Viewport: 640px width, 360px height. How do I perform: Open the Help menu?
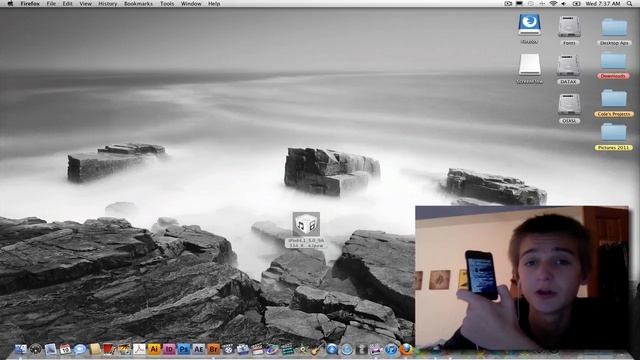214,4
